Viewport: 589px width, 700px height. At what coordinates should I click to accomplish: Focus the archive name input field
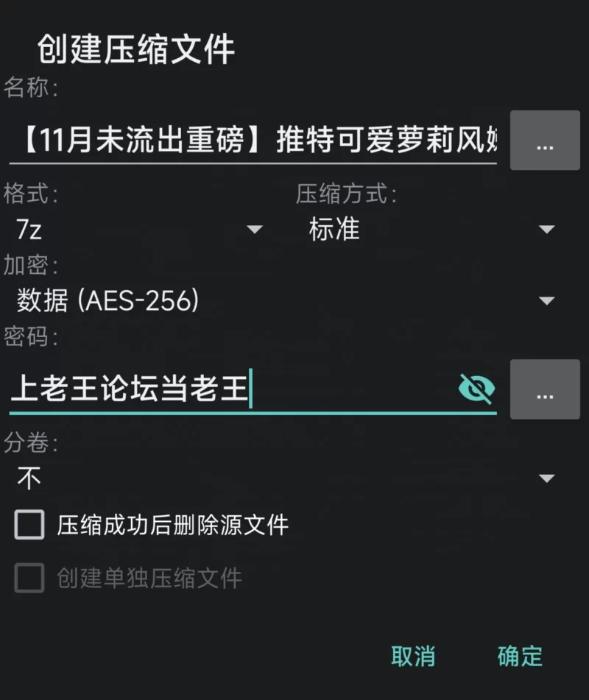(x=253, y=140)
